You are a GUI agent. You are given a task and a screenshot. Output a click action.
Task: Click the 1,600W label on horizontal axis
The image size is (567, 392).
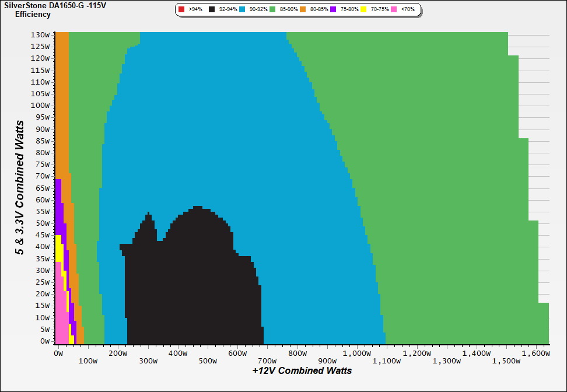tap(537, 353)
